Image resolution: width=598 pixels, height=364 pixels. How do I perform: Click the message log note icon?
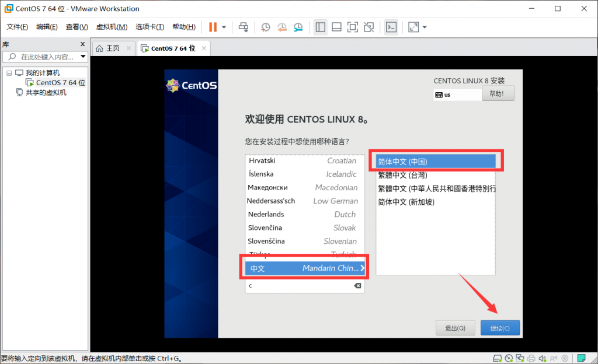coord(581,358)
